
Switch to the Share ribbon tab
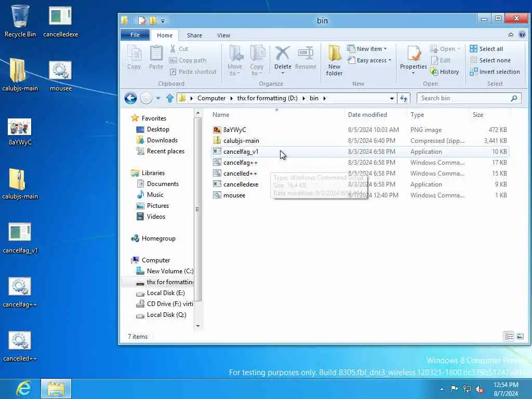[x=194, y=35]
